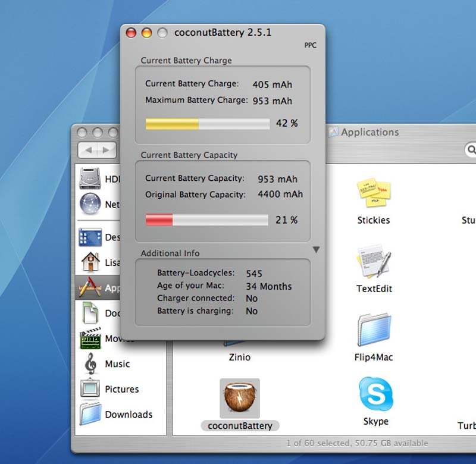Screen dimensions: 476x464
Task: Select the Applications icon in Finder sidebar
Action: click(x=90, y=287)
